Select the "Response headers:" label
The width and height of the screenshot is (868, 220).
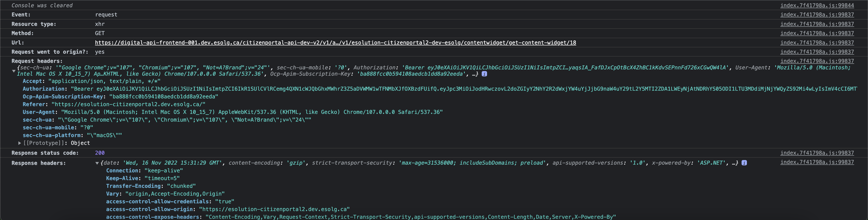point(39,163)
